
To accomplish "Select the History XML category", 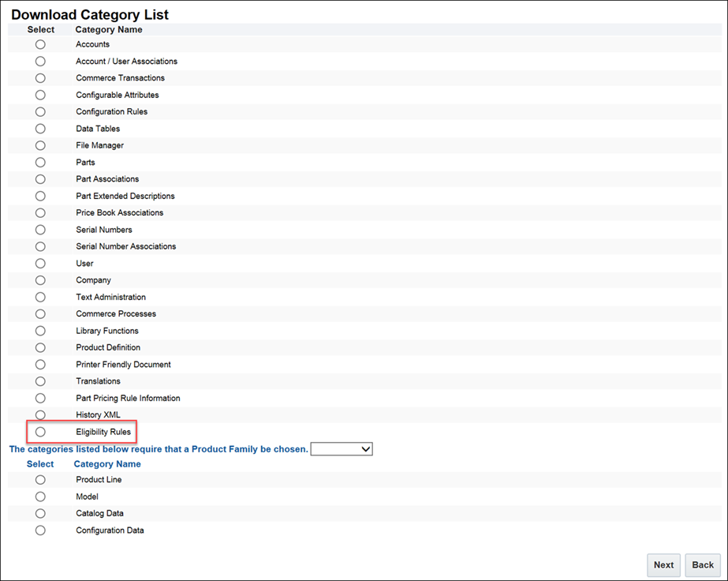I will click(x=40, y=414).
